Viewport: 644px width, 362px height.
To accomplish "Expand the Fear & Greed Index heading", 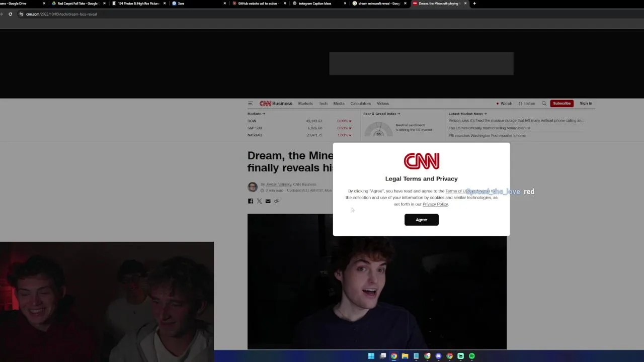I will coord(382,114).
